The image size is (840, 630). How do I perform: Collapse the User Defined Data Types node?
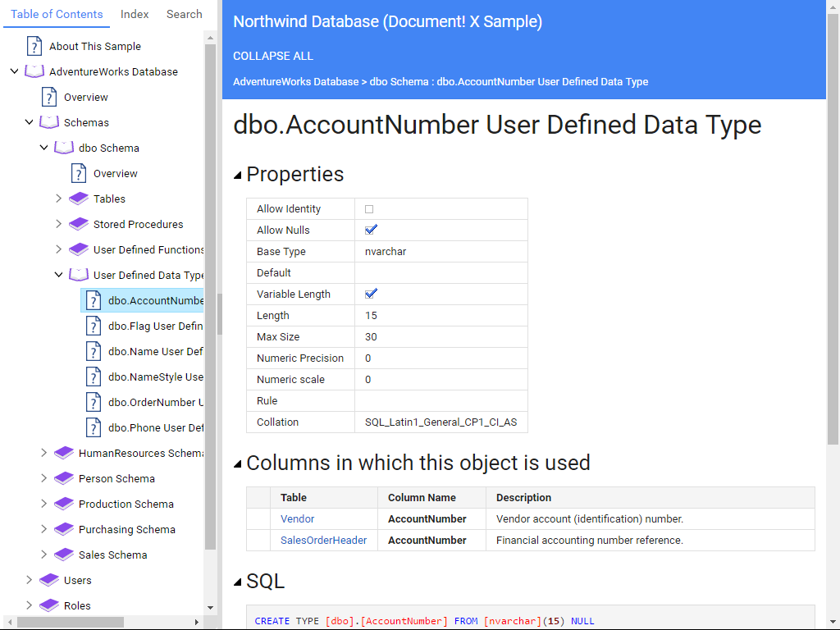(x=58, y=275)
